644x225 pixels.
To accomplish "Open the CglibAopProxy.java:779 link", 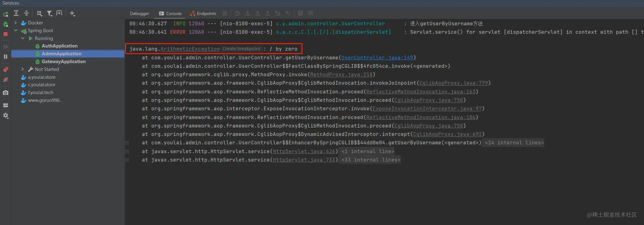I will (x=453, y=83).
